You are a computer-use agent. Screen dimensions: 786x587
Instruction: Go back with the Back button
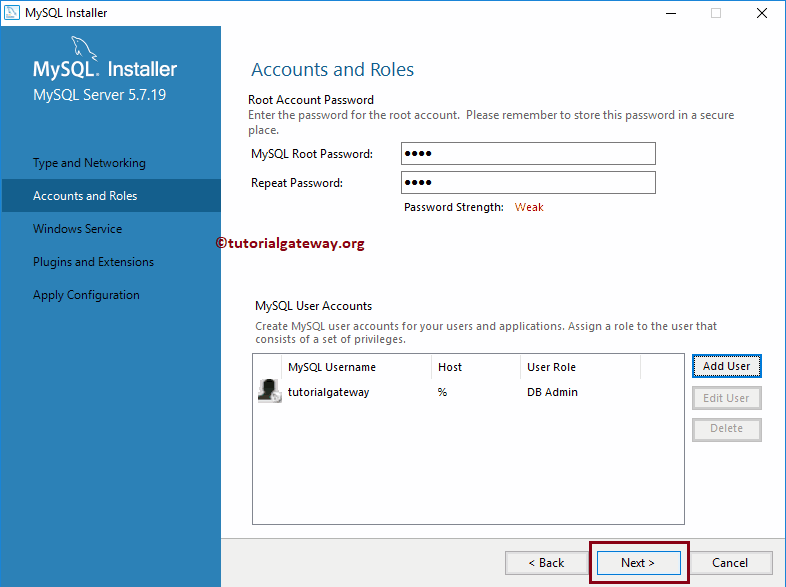tap(546, 563)
